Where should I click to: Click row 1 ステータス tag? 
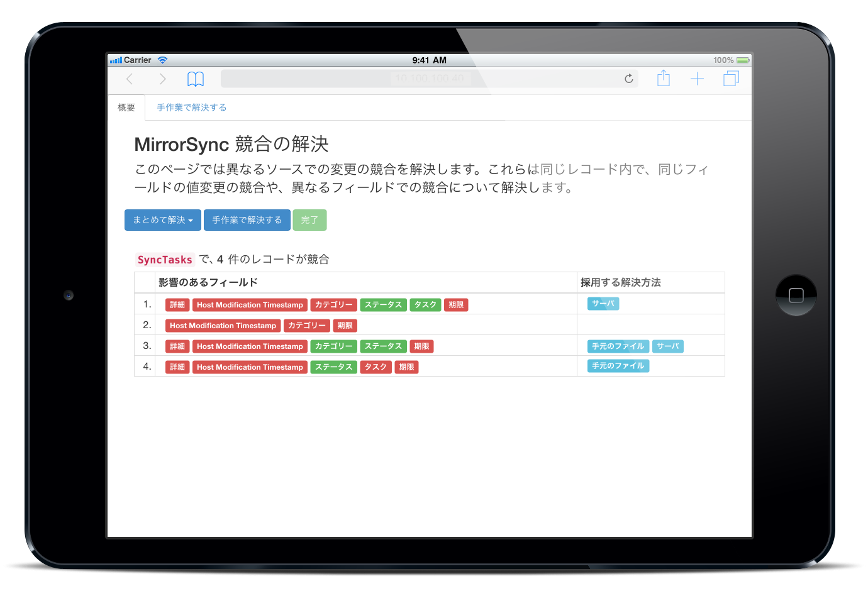(x=384, y=305)
